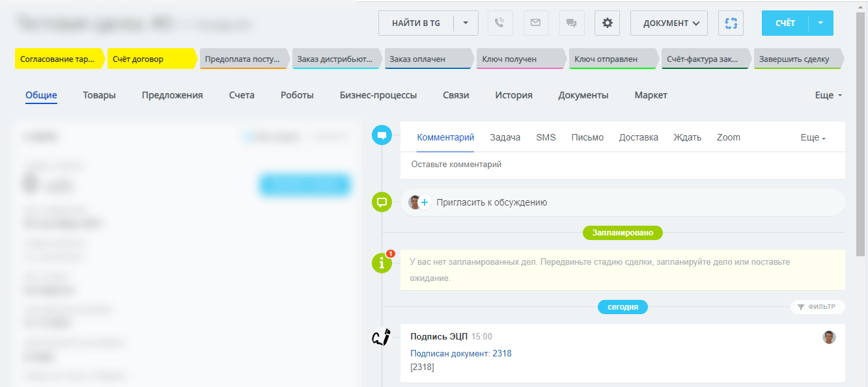This screenshot has width=868, height=387.
Task: Click the НАЙТИ В TG button
Action: (416, 23)
